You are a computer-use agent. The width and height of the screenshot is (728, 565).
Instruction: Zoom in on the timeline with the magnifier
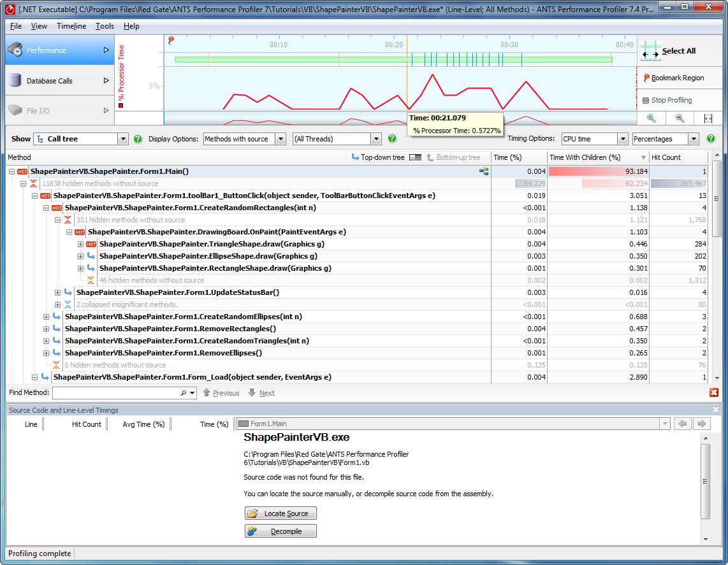(x=652, y=118)
